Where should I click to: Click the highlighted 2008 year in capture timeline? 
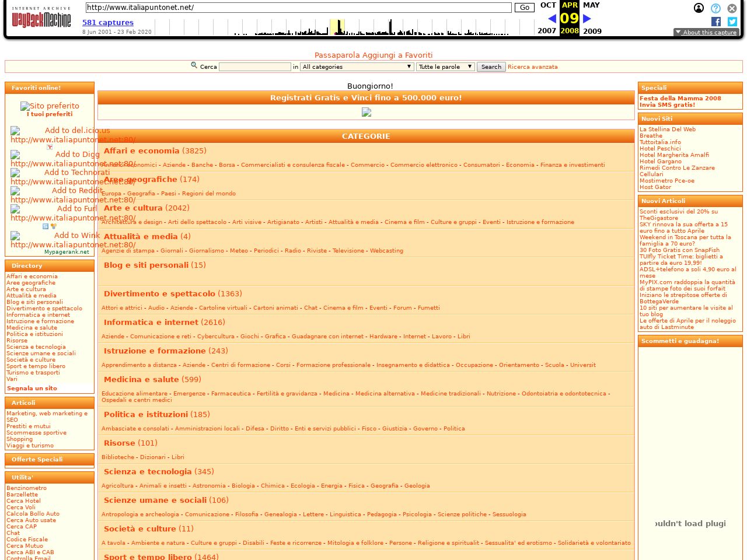coord(569,31)
